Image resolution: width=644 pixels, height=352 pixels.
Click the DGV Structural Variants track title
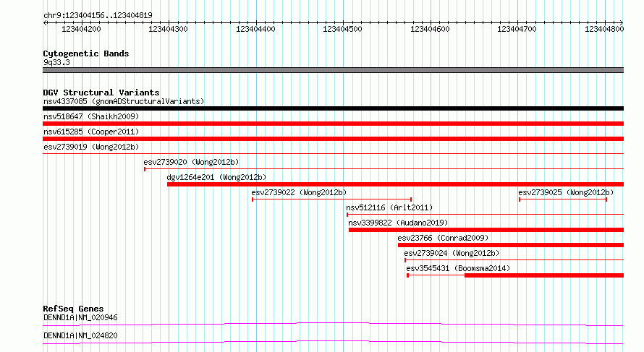(101, 93)
